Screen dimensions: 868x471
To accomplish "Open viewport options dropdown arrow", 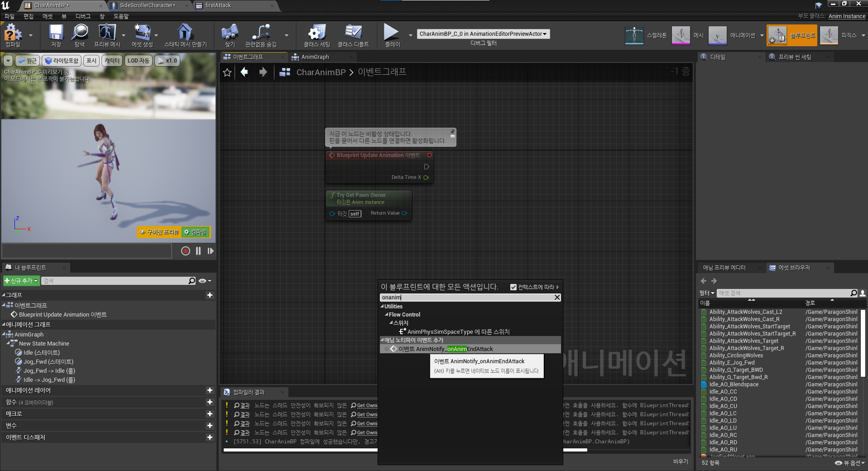I will click(8, 61).
